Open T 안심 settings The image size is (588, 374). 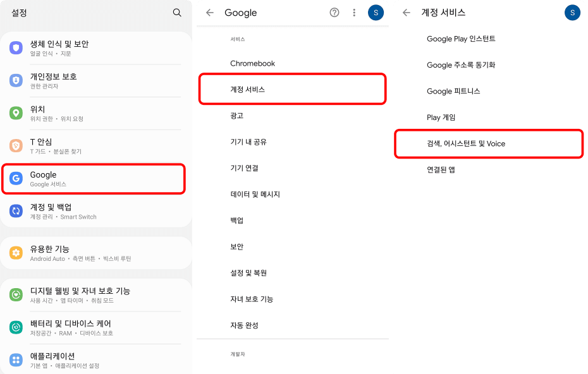(x=96, y=146)
